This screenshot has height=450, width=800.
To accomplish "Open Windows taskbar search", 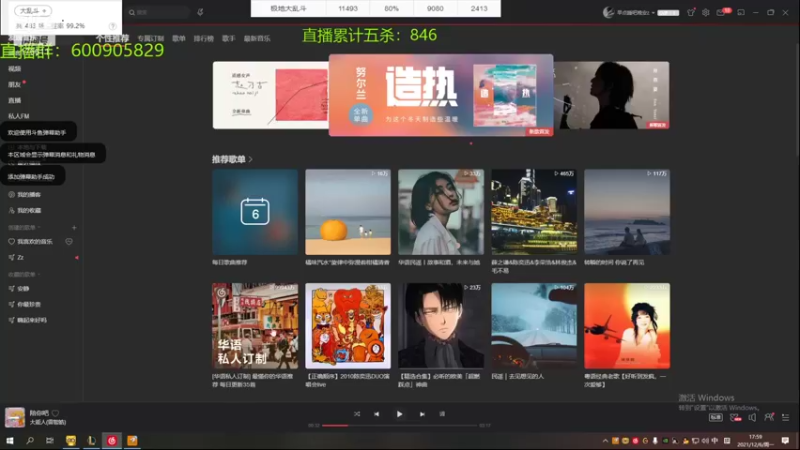I will click(30, 440).
